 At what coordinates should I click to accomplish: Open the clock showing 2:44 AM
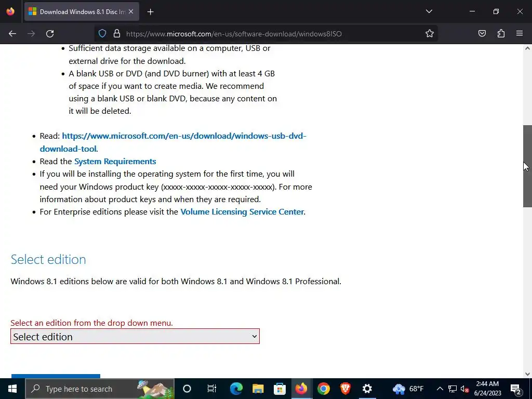tap(487, 389)
